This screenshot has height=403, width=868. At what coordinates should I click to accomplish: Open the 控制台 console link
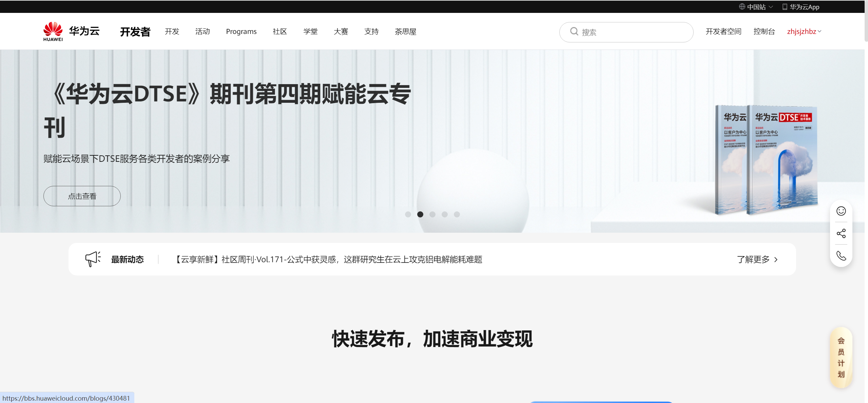click(764, 32)
